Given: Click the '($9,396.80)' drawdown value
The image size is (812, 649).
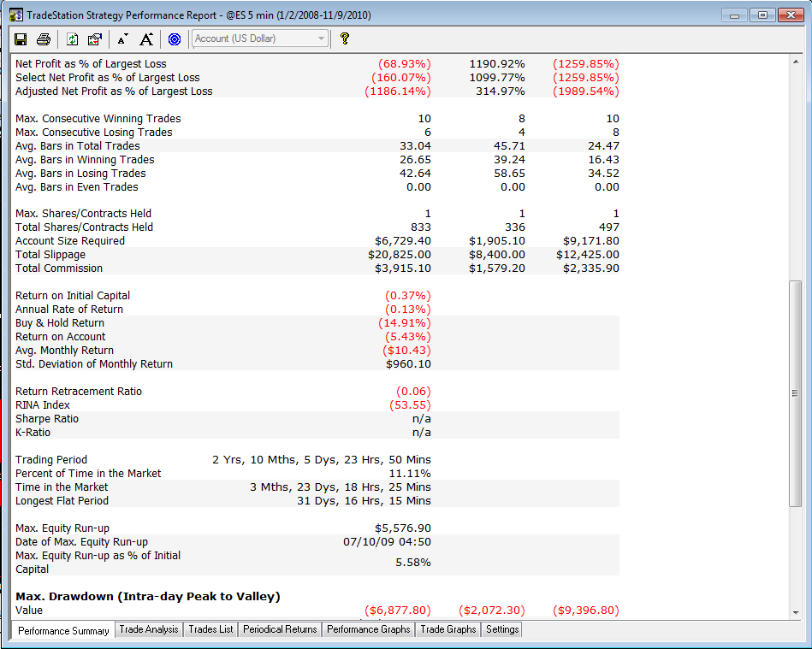Looking at the screenshot, I should point(586,611).
